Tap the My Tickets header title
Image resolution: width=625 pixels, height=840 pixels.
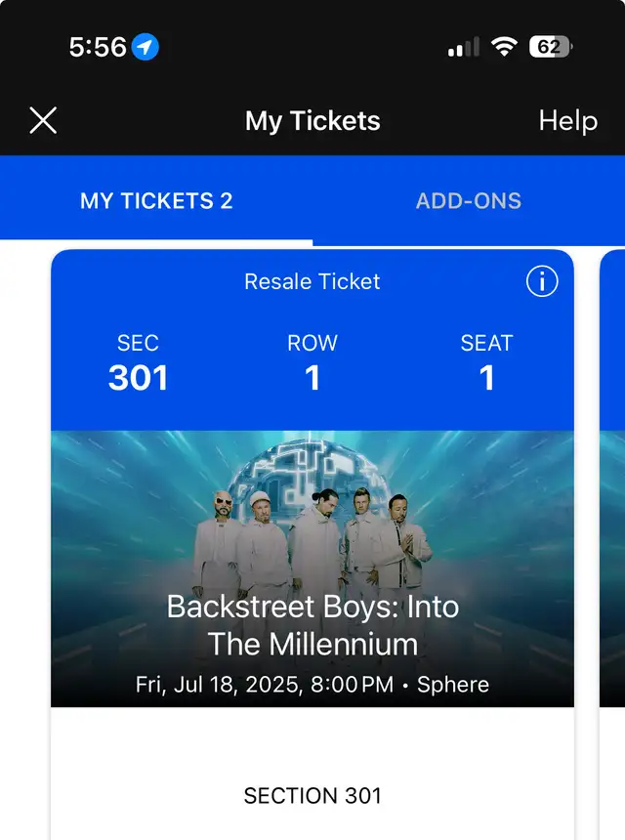[x=312, y=121]
